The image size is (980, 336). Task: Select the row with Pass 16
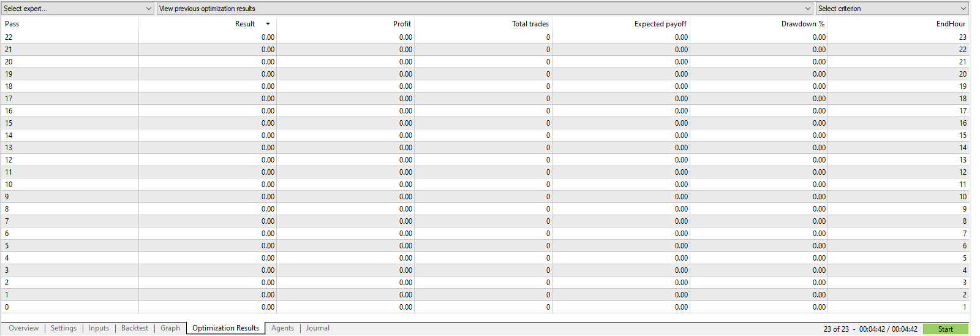[x=484, y=111]
